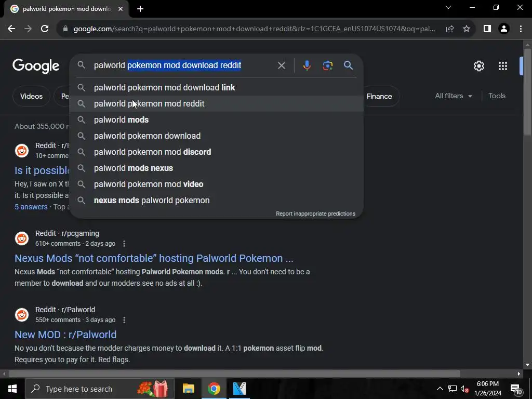Viewport: 532px width, 399px height.
Task: Click the Google logo
Action: click(36, 66)
